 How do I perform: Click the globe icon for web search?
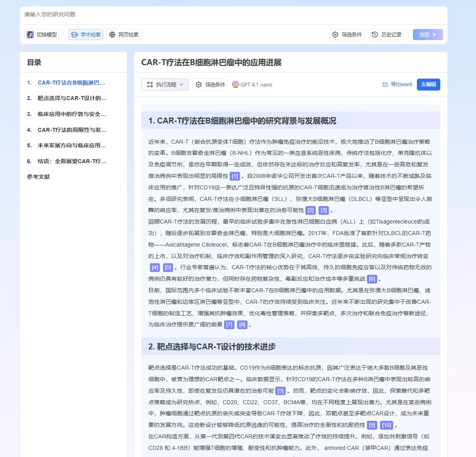[112, 35]
